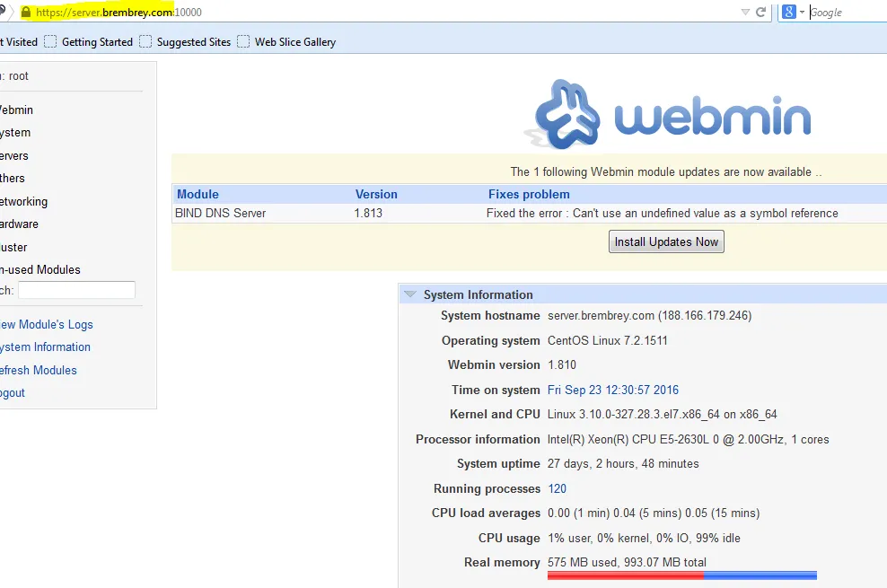Viewport: 887px width, 588px height.
Task: Click the Install Updates Now button
Action: (x=666, y=241)
